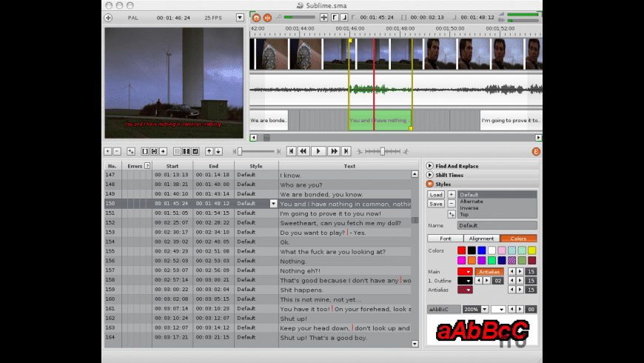
Task: Skip to the end of the video
Action: click(346, 151)
